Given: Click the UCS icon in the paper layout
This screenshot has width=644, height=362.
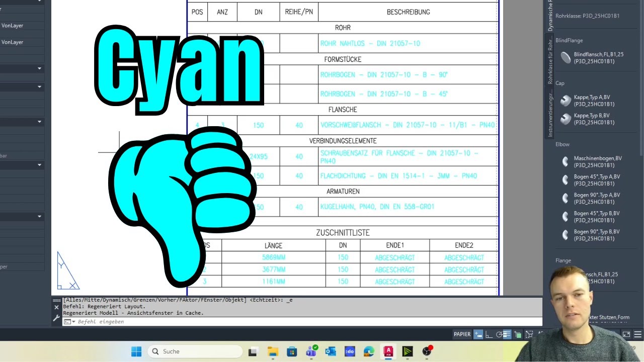Looking at the screenshot, I should click(x=68, y=270).
